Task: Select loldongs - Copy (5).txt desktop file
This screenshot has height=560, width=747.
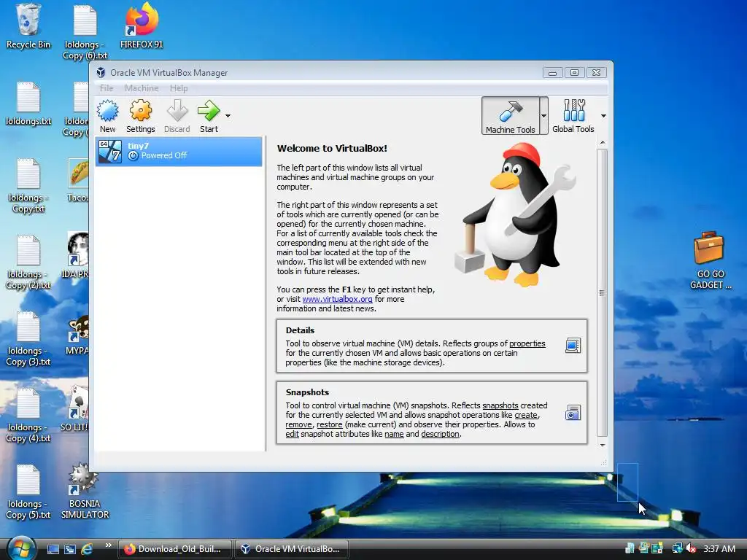Action: pos(28,492)
